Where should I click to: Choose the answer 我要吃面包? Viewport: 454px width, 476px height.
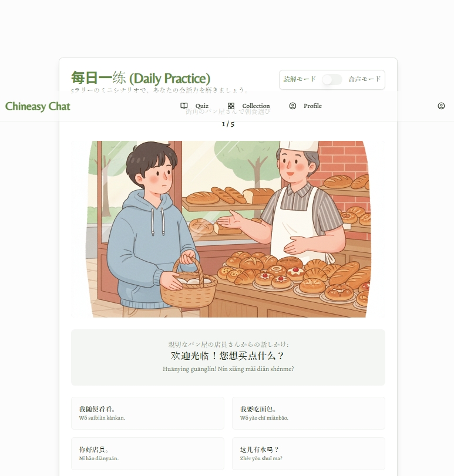[x=308, y=413]
